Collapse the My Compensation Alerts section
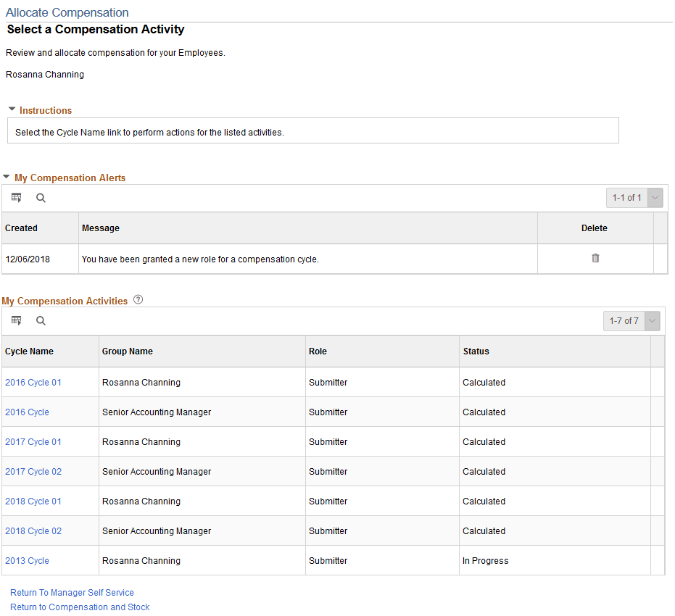 tap(6, 177)
